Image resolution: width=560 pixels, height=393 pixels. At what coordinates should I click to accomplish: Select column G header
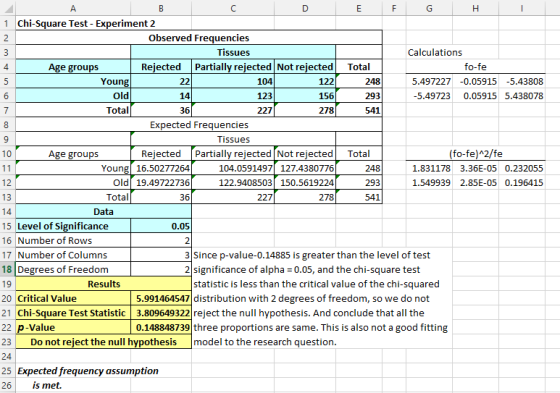[429, 8]
